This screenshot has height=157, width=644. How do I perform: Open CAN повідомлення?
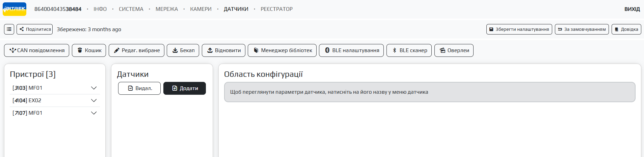(x=37, y=50)
